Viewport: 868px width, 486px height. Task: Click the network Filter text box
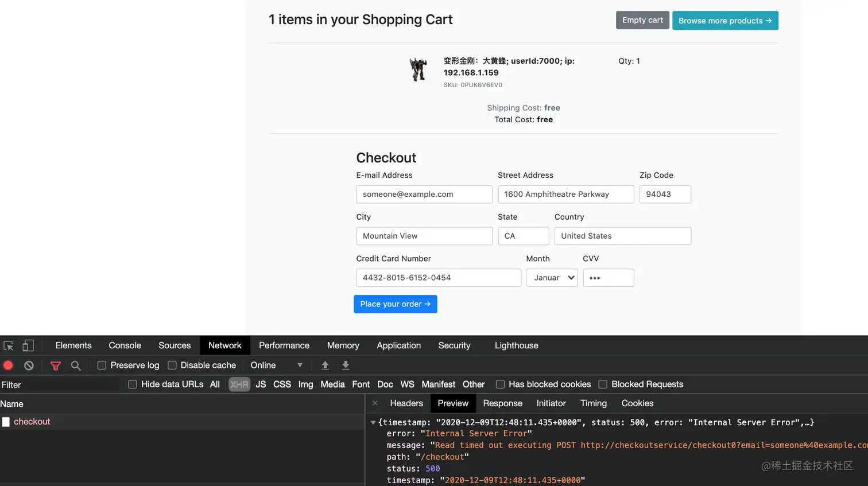coord(60,385)
